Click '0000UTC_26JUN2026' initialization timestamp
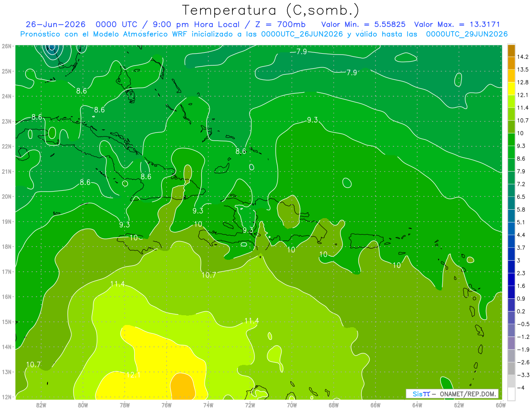The height and width of the screenshot is (411, 532). tap(302, 34)
